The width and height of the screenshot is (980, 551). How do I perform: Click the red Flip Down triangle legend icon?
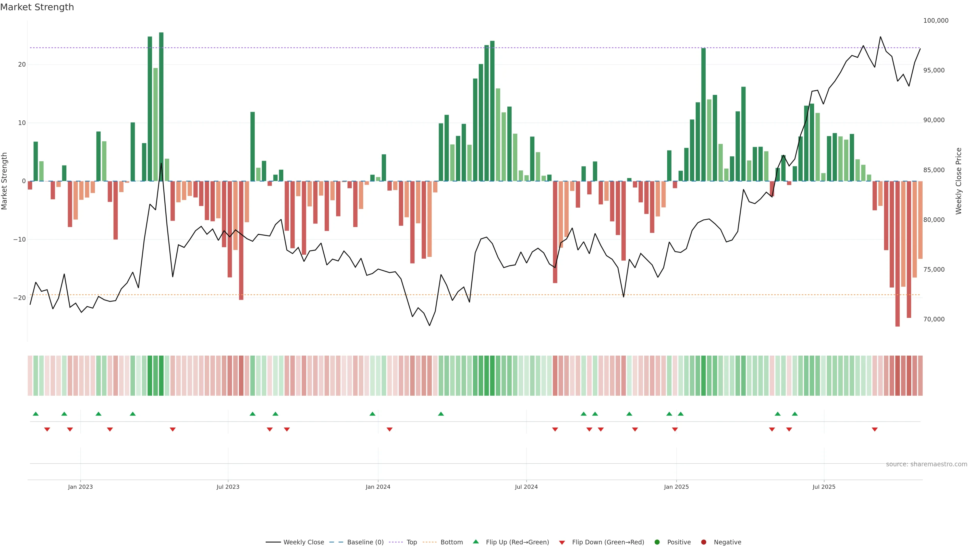tap(562, 543)
